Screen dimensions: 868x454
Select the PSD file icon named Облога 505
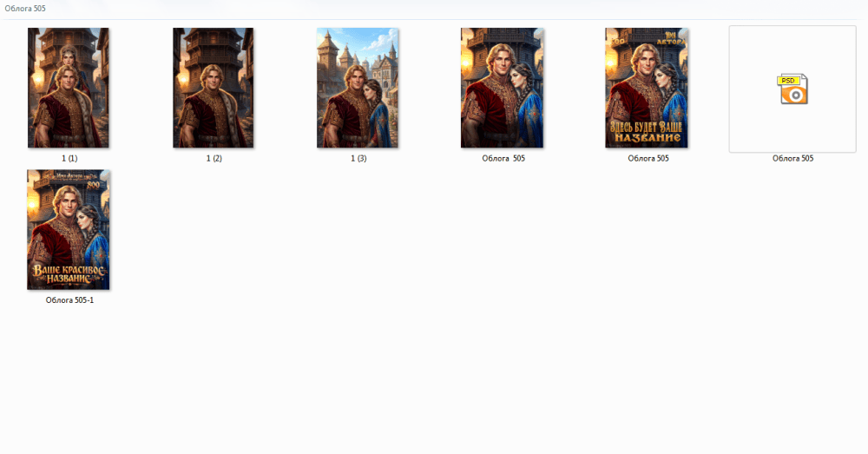click(x=792, y=89)
